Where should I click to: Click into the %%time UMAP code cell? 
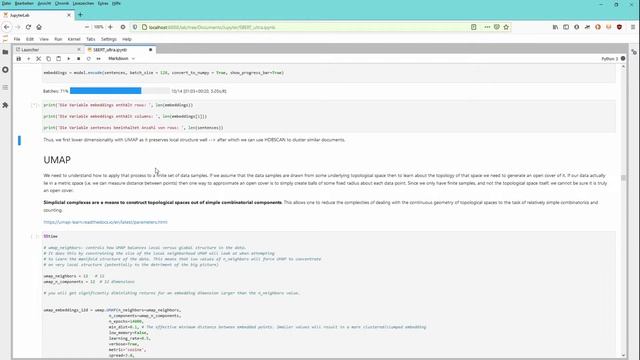click(329, 295)
